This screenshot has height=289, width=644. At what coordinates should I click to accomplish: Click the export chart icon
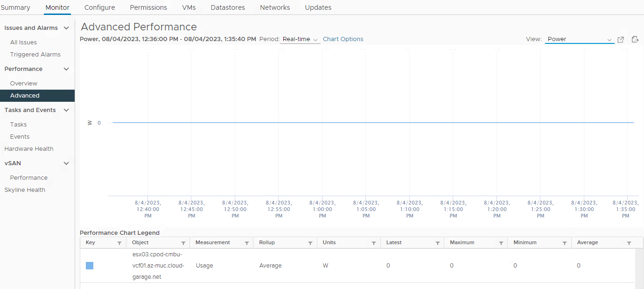pyautogui.click(x=635, y=40)
